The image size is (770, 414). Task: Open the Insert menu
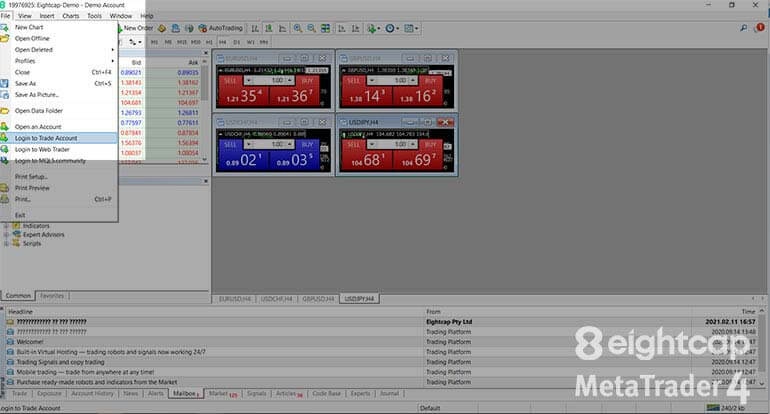pos(47,16)
